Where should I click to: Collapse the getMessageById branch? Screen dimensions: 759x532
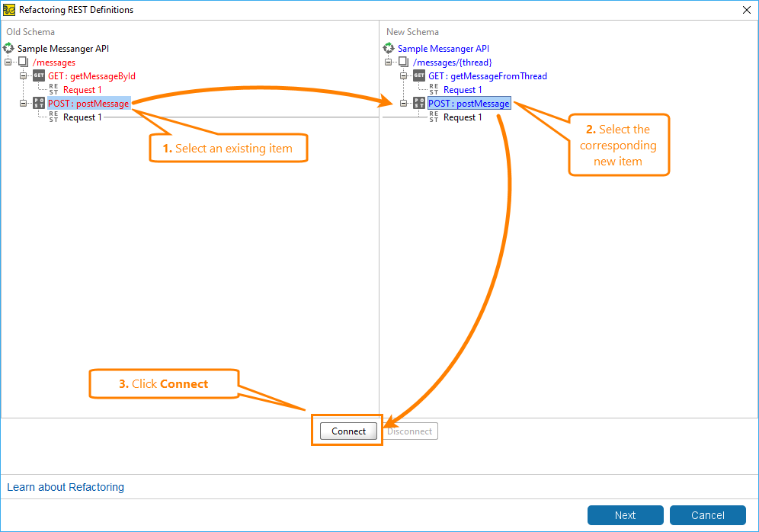point(23,75)
